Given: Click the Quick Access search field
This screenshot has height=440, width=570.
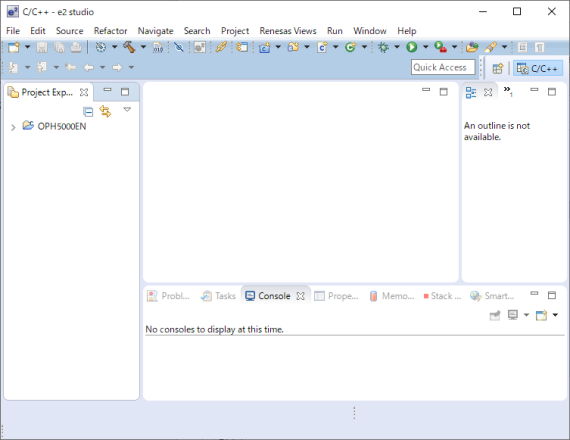Looking at the screenshot, I should pyautogui.click(x=443, y=67).
